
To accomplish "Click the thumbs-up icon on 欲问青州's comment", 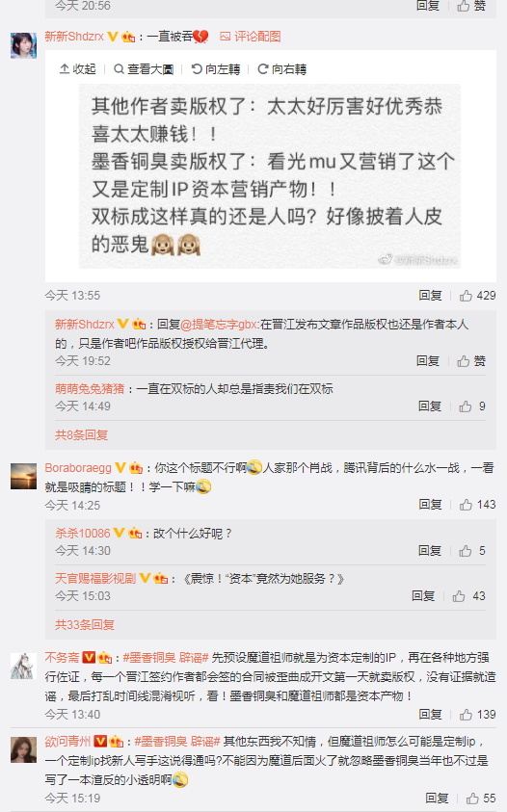I will 472,799.
